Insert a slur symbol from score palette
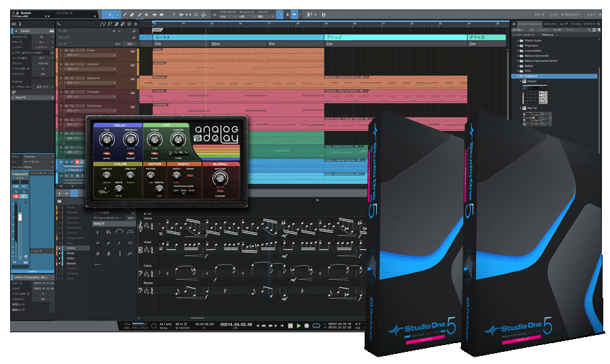The image size is (610, 364). coord(119,232)
